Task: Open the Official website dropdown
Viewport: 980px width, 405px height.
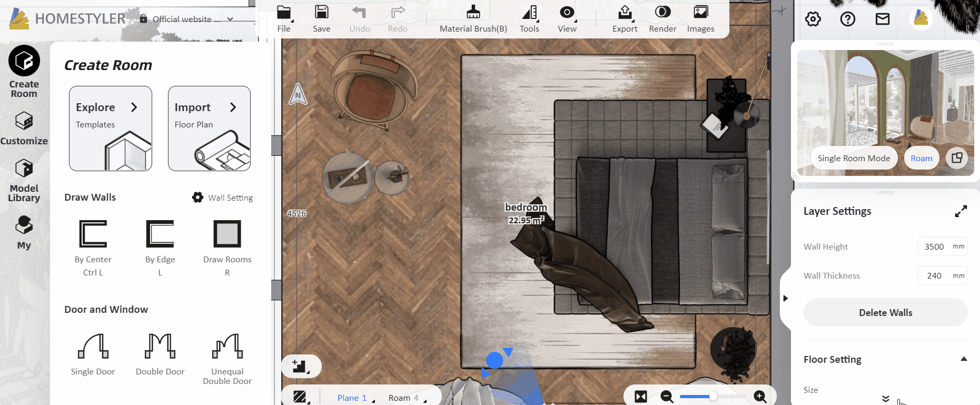Action: click(186, 19)
